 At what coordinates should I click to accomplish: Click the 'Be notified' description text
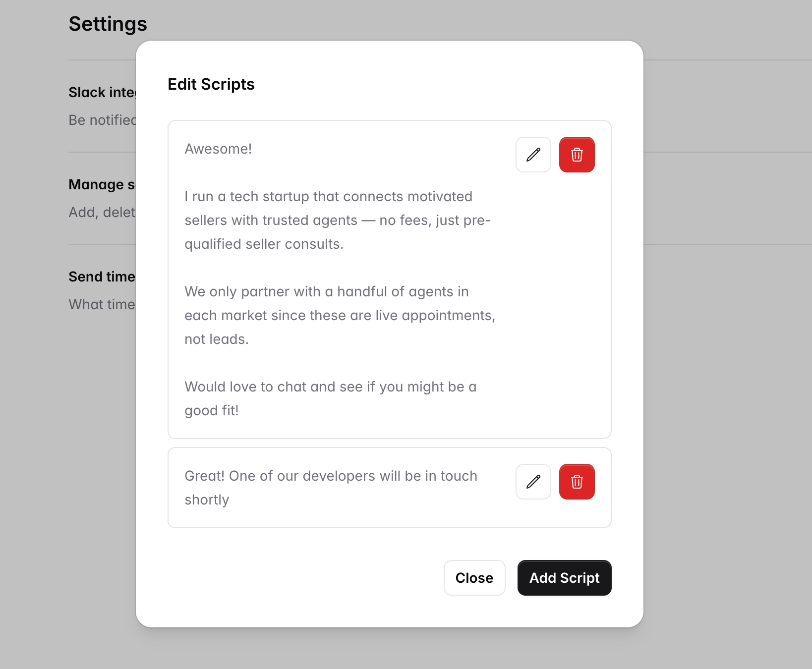102,120
